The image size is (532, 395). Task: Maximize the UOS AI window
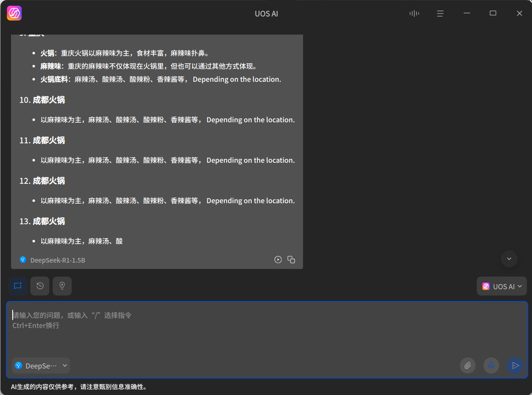tap(493, 13)
